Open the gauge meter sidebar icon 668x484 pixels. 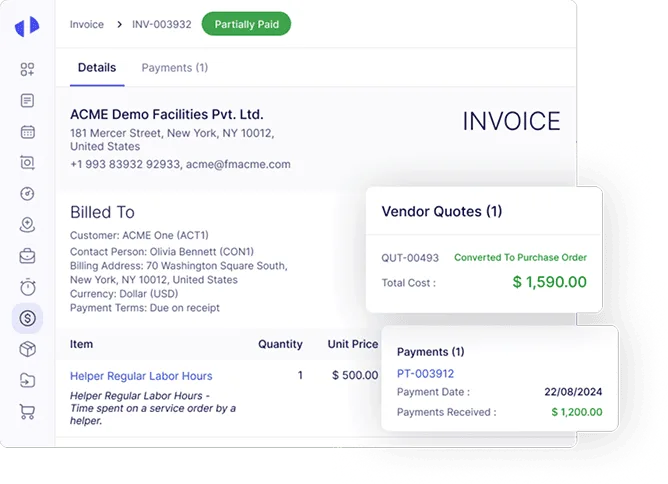[27, 194]
